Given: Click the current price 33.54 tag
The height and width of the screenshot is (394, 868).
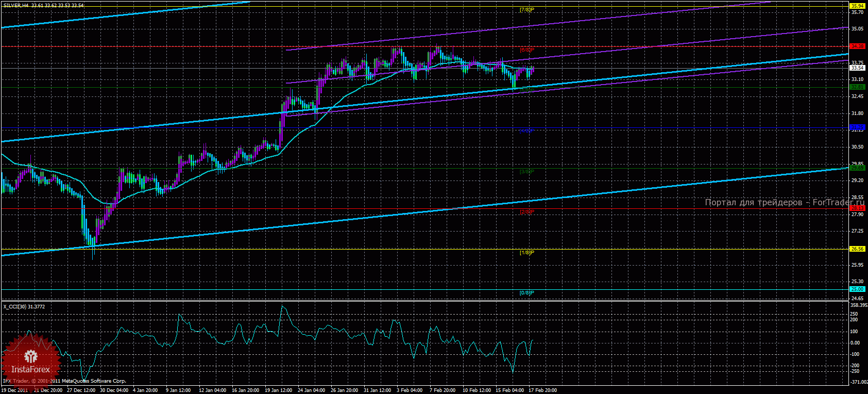Looking at the screenshot, I should point(857,68).
